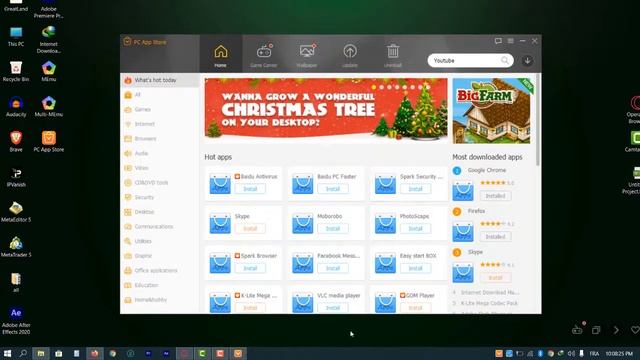640x360 pixels.
Task: Open K-Lite Mega Codec Pack list entry
Action: 489,303
